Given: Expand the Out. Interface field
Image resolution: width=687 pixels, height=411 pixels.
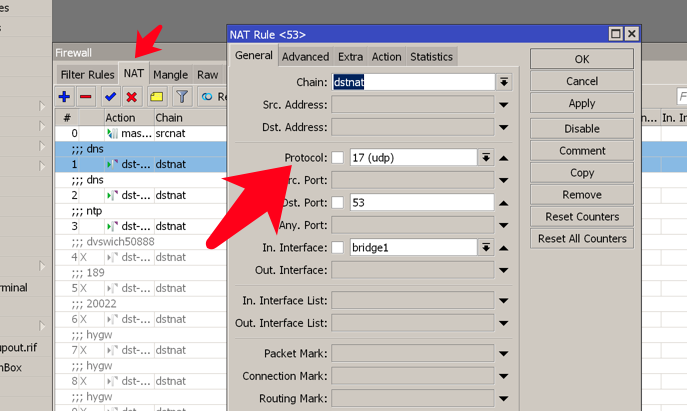Looking at the screenshot, I should [x=504, y=270].
